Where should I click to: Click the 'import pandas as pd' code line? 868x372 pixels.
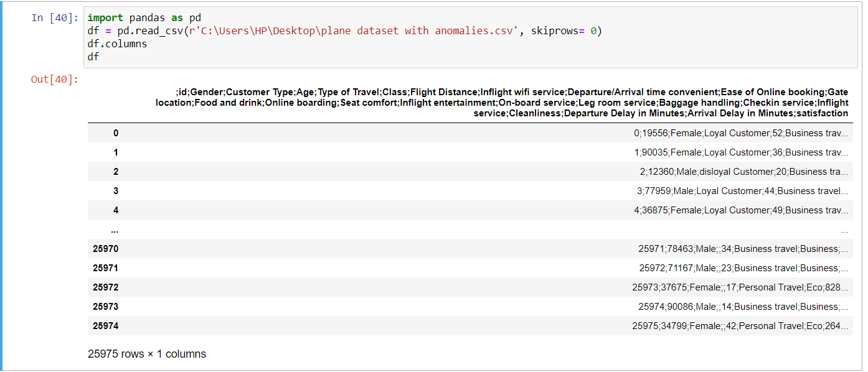[144, 17]
